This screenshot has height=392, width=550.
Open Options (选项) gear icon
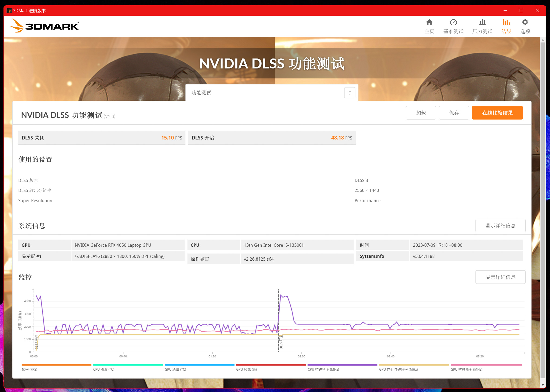525,23
